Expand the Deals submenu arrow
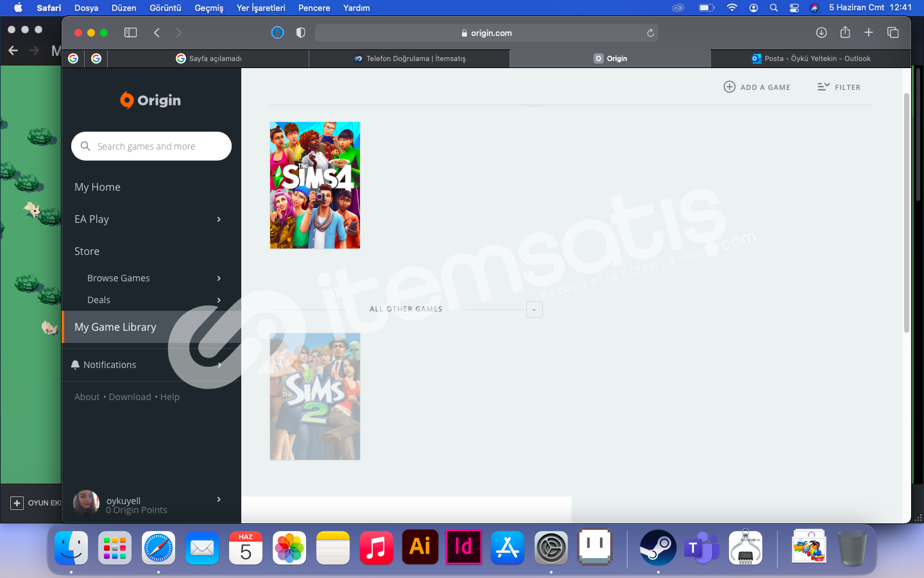The image size is (924, 578). coord(219,300)
